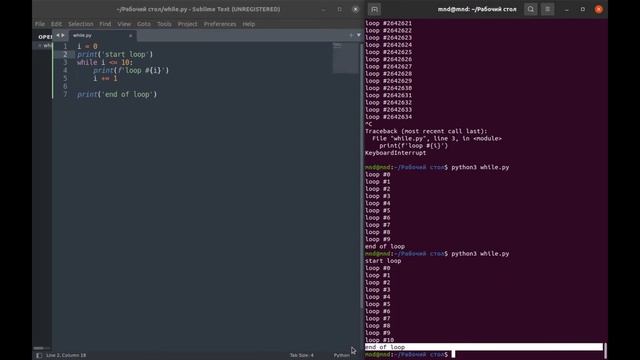
Task: Open the Project menu
Action: tap(187, 24)
